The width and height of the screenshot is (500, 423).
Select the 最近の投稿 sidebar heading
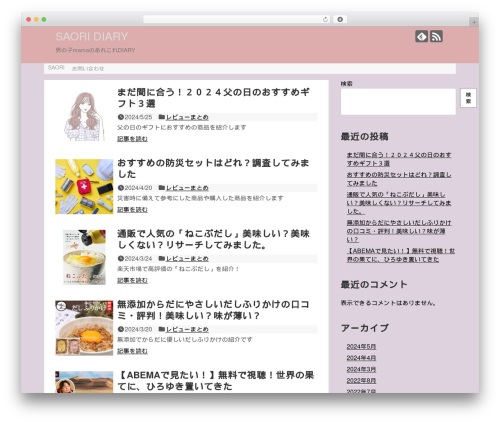364,136
